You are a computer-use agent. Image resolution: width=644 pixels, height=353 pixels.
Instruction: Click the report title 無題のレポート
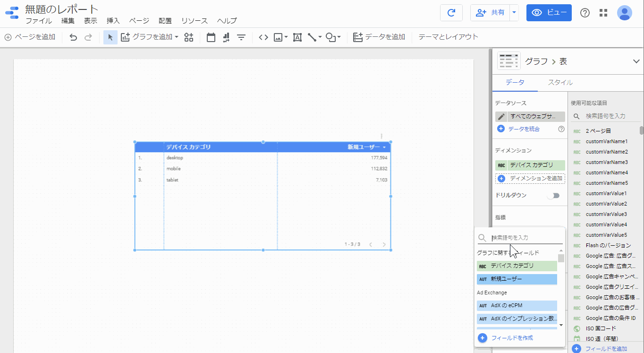[x=62, y=9]
